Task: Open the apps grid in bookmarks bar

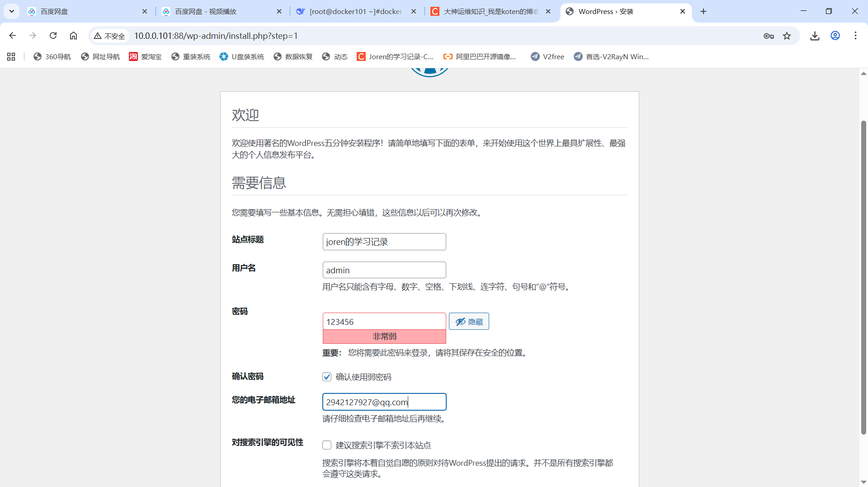Action: pos(11,56)
